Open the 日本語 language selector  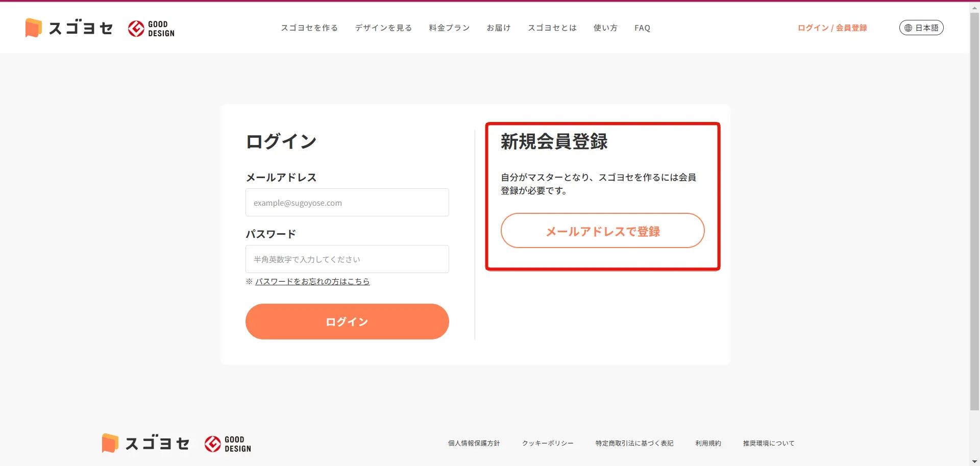pyautogui.click(x=921, y=28)
